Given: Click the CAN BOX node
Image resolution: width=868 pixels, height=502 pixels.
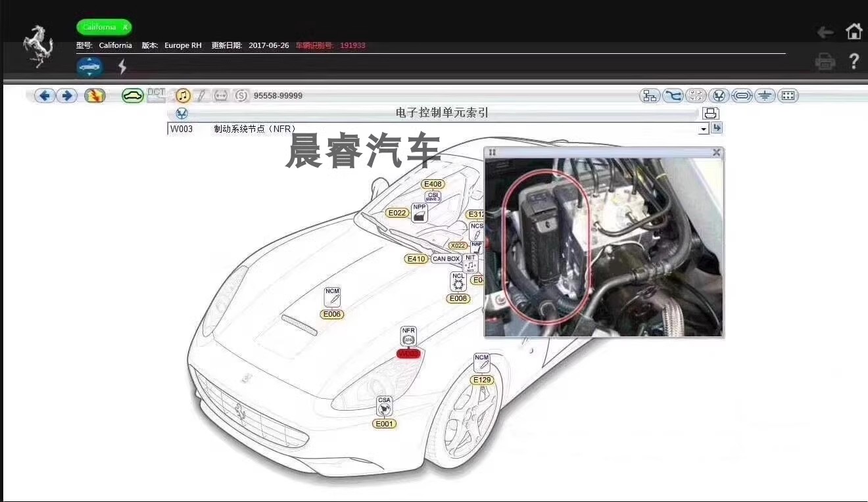Looking at the screenshot, I should pyautogui.click(x=446, y=259).
